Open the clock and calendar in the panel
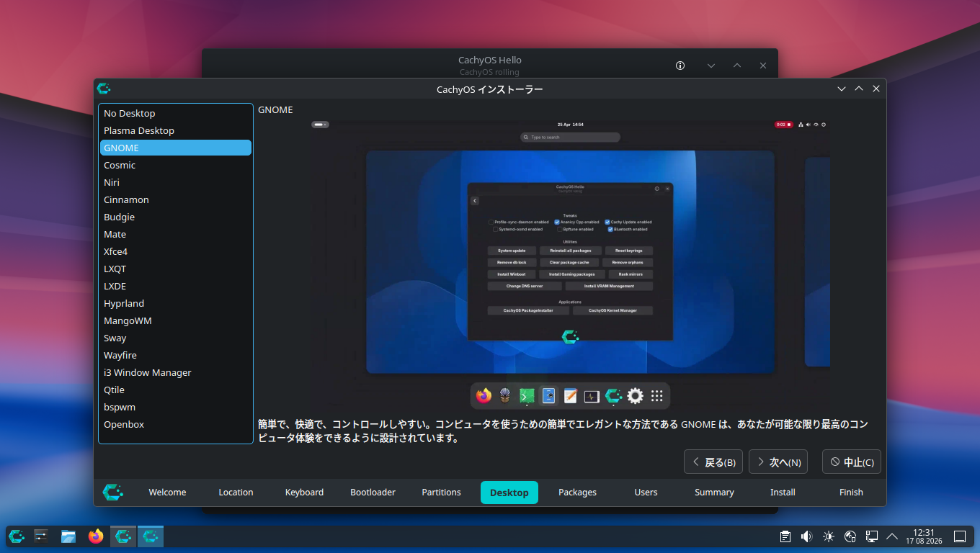Screen dimensions: 980x553 coord(924,536)
